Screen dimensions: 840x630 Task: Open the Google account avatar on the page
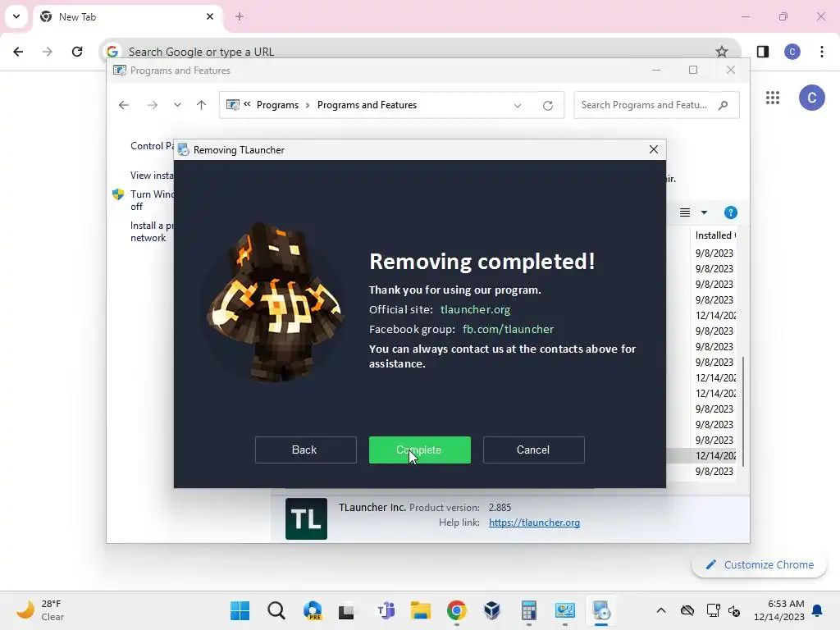812,98
